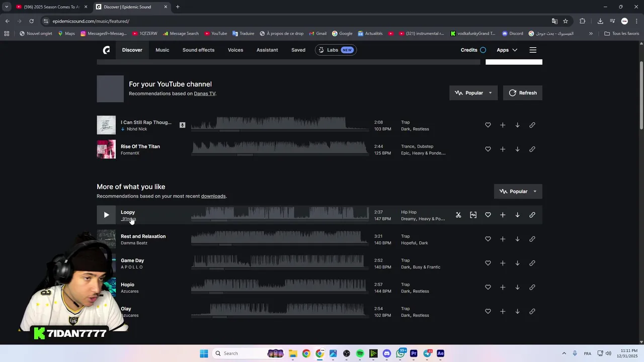Image resolution: width=644 pixels, height=362 pixels.
Task: Add Hopio to a playlist
Action: (x=503, y=288)
